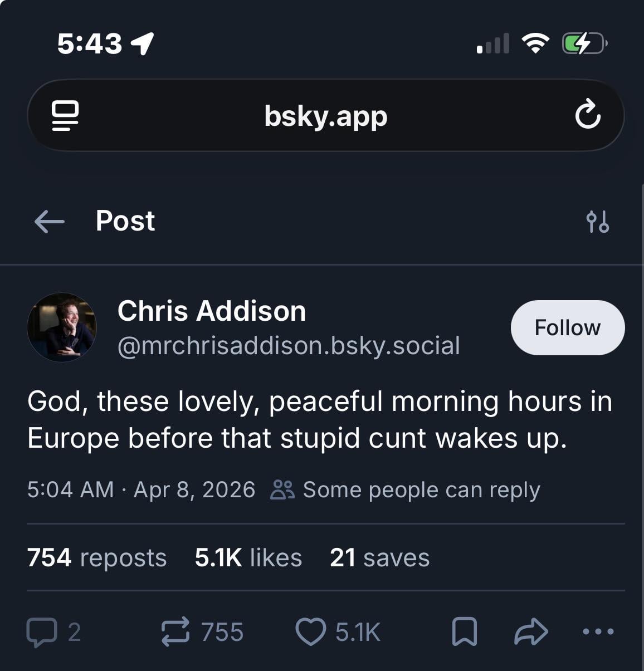
Task: Save post with bookmark icon
Action: coord(464,633)
